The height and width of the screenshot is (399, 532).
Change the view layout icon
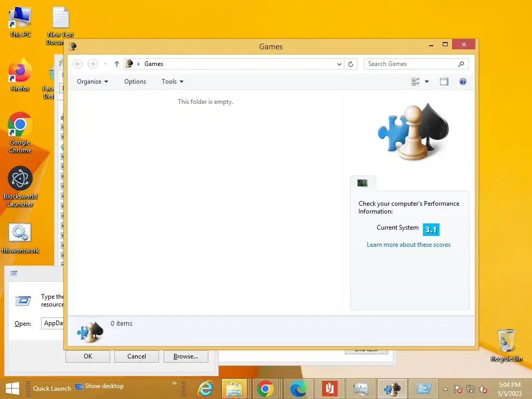pos(416,82)
